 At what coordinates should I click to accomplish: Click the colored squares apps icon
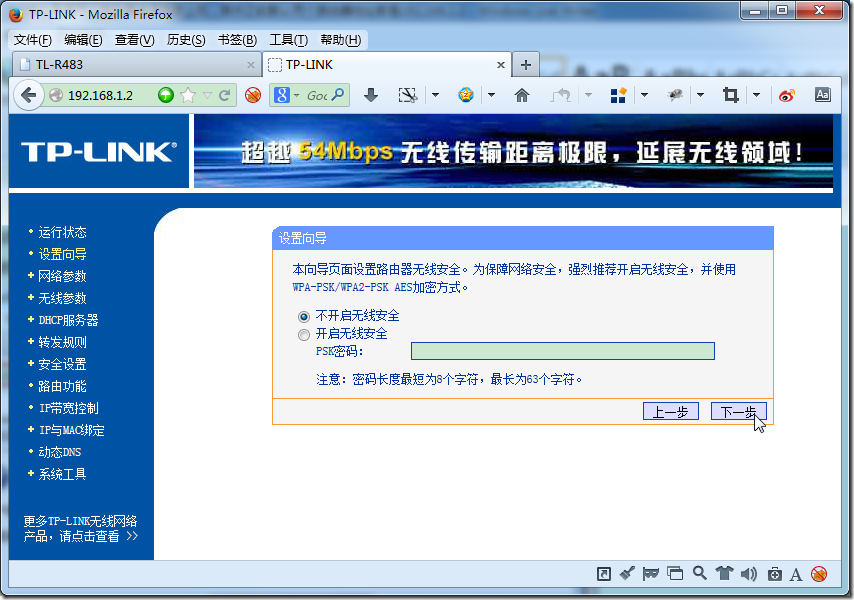tap(618, 95)
